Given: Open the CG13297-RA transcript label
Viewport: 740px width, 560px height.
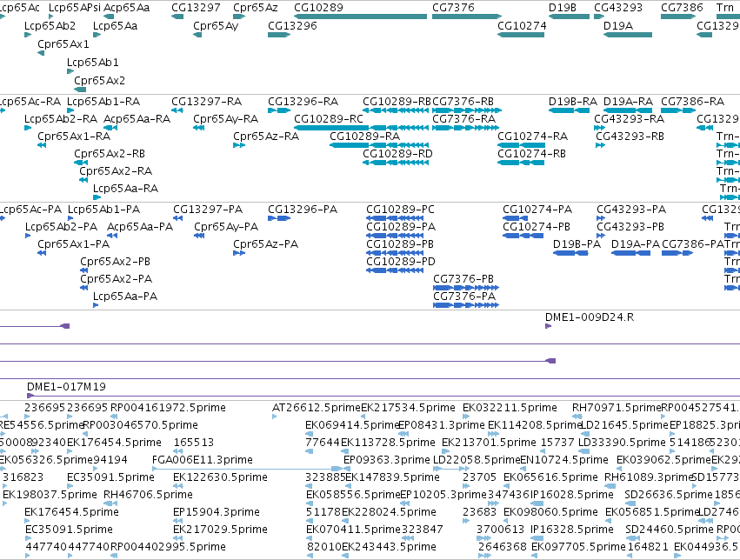Looking at the screenshot, I should [x=206, y=102].
